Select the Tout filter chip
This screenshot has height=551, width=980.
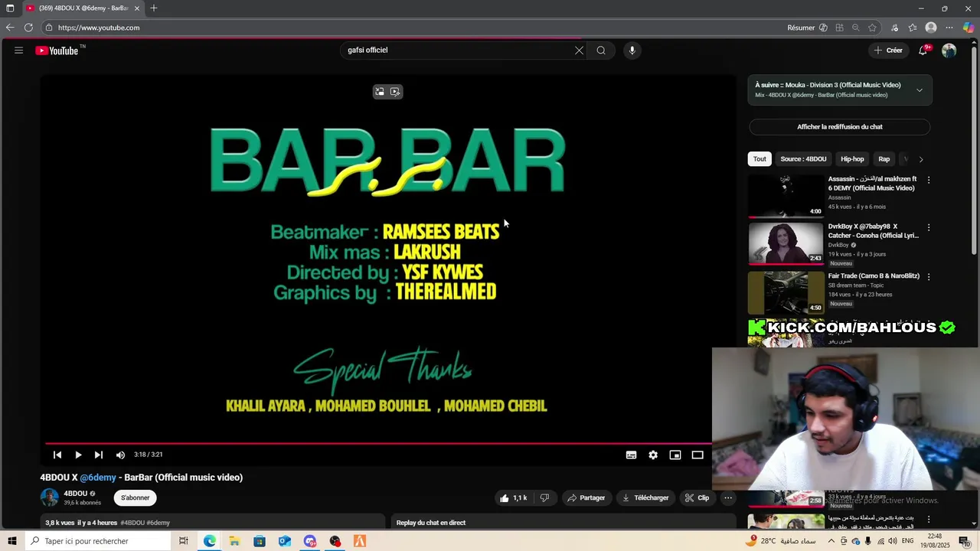(759, 159)
